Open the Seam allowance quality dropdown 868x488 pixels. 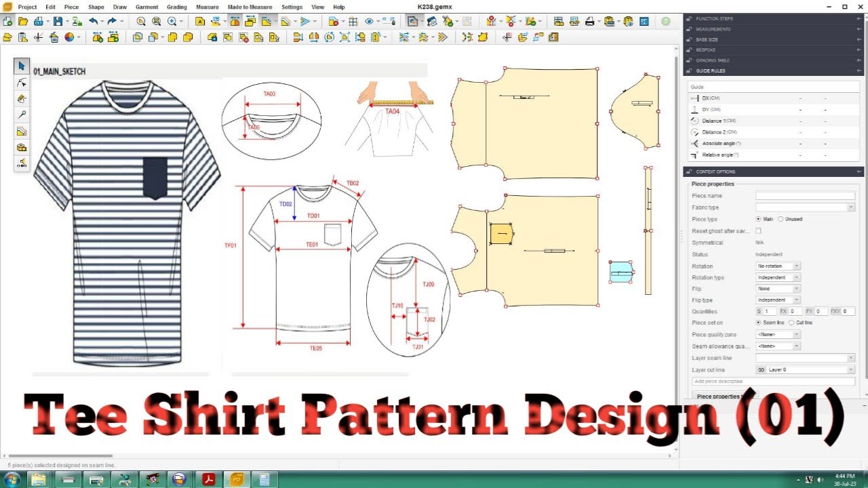tap(778, 346)
